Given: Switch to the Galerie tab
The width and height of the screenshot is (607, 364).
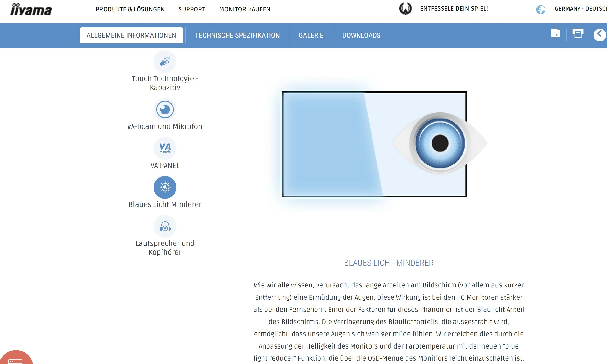Looking at the screenshot, I should (311, 35).
